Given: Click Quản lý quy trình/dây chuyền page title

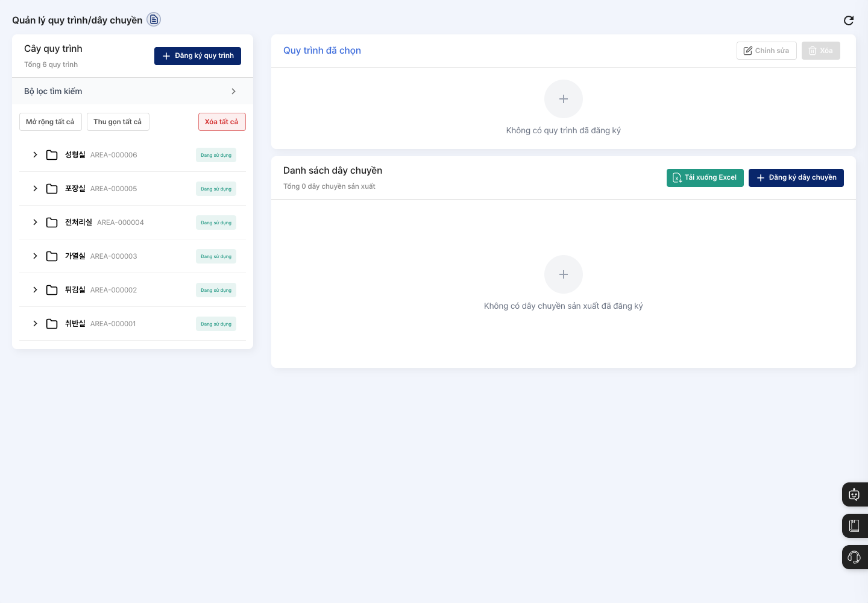Looking at the screenshot, I should pyautogui.click(x=77, y=21).
